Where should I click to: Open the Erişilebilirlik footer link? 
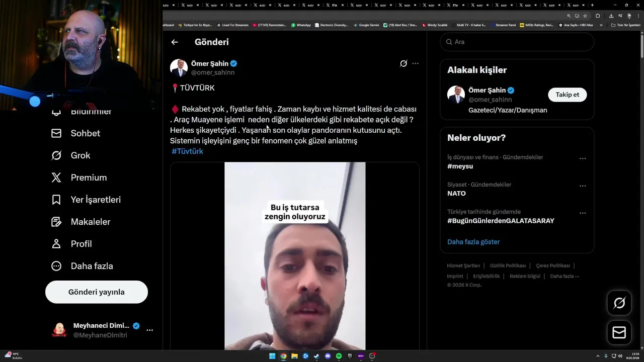click(x=486, y=276)
